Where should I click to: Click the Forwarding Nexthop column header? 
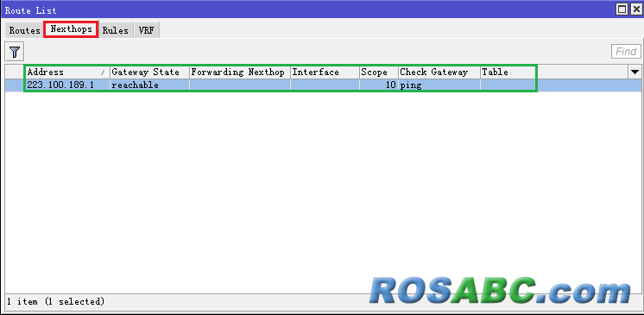click(240, 72)
